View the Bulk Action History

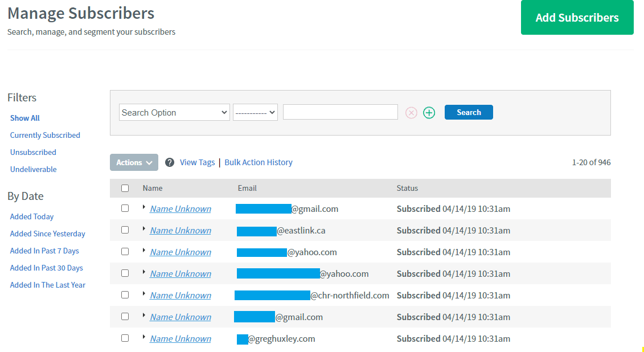[x=258, y=162]
